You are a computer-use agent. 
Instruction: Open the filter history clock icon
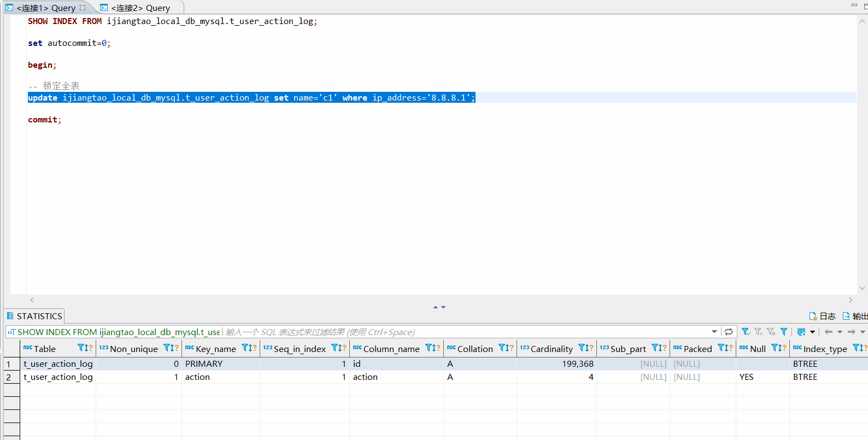(801, 332)
